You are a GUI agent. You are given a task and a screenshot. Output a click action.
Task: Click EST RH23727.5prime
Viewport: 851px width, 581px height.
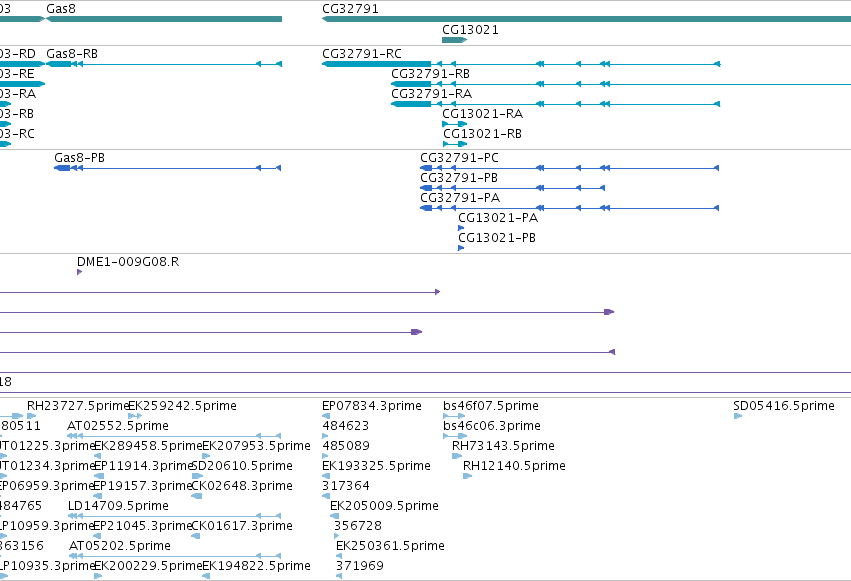pyautogui.click(x=31, y=416)
